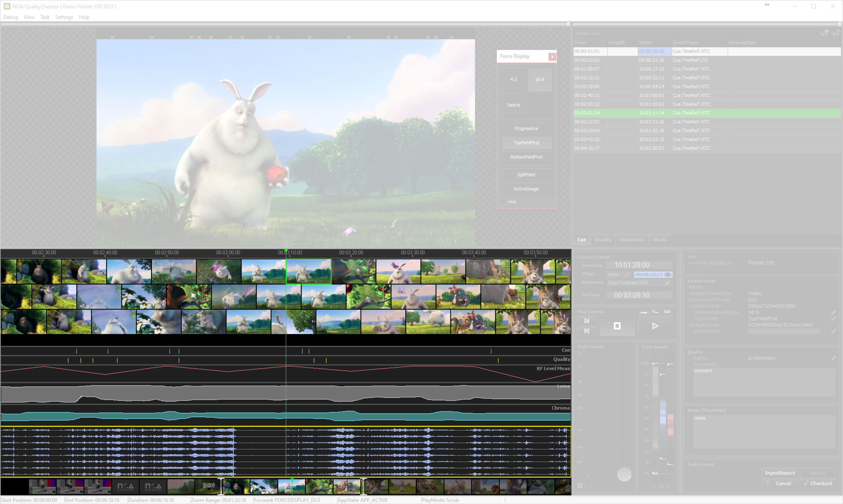Click the Tasklist button

coord(818,473)
